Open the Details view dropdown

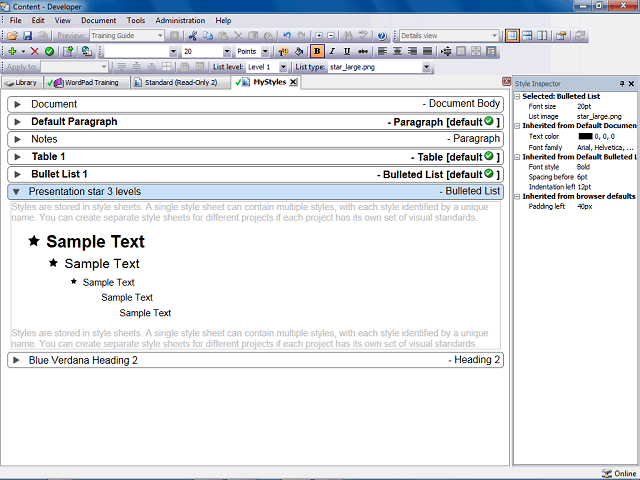(494, 36)
